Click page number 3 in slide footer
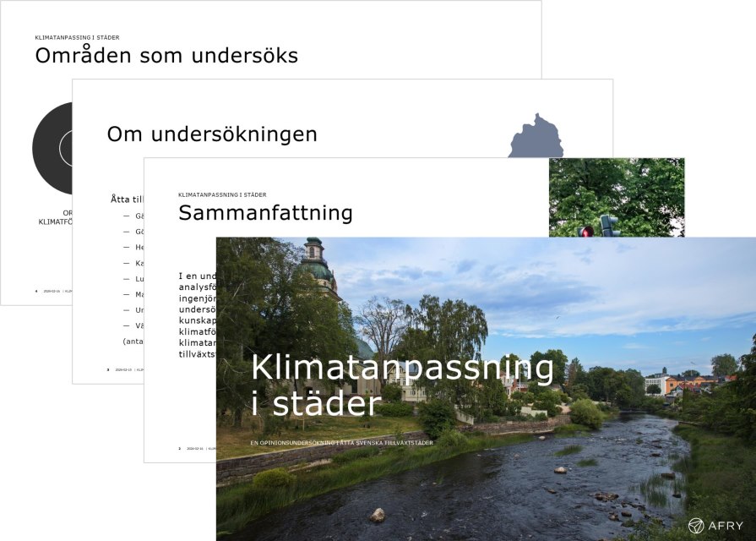The width and height of the screenshot is (756, 541). click(x=108, y=369)
